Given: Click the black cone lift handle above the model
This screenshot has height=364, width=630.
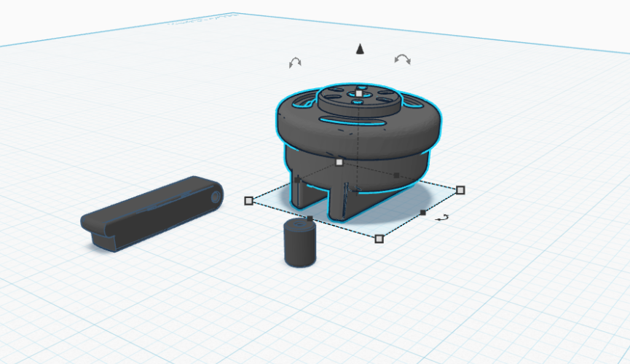Looking at the screenshot, I should [360, 49].
